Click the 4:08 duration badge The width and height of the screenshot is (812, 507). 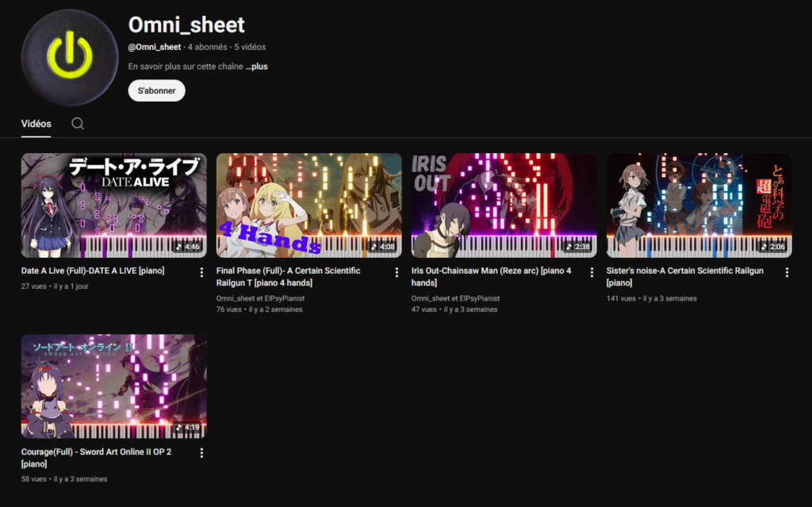tap(383, 247)
